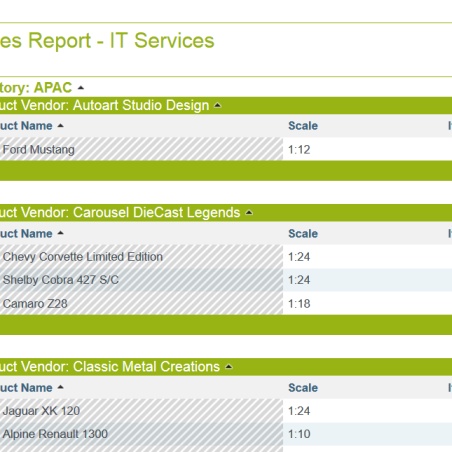
Task: Click 1:24 scale value for Shelby Cobra
Action: [x=299, y=280]
